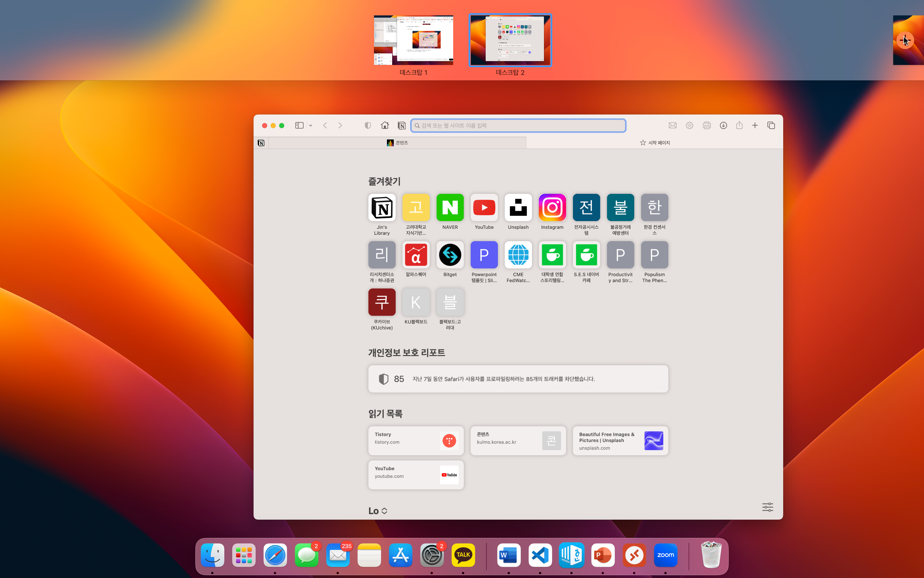Image resolution: width=924 pixels, height=578 pixels.
Task: Open the 쿠카이브 (KUchive) favorite
Action: click(382, 309)
